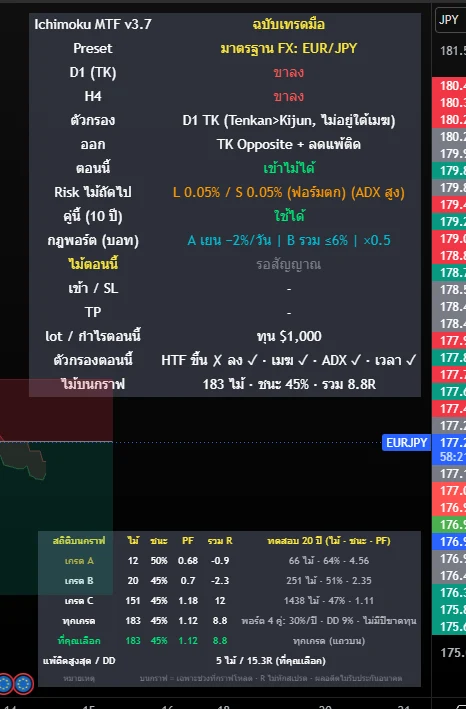Click the "lot / กำไรตอนนี้" row label

[x=93, y=336]
